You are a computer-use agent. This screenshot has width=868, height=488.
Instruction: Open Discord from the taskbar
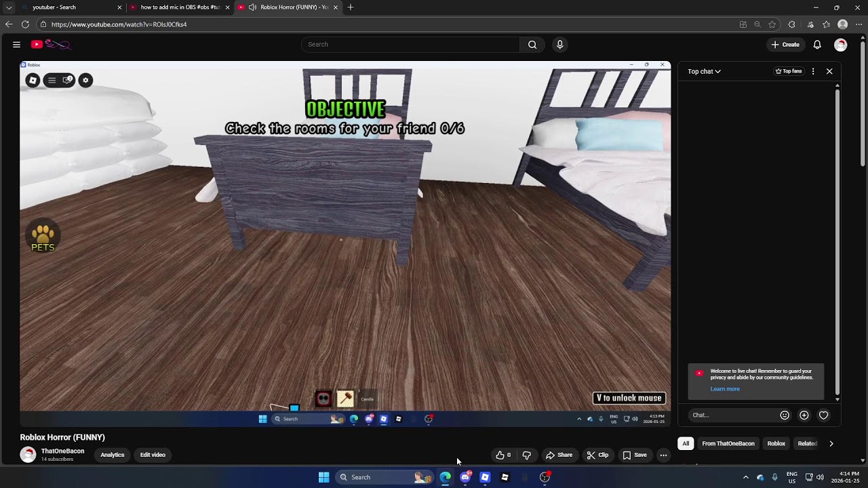465,477
